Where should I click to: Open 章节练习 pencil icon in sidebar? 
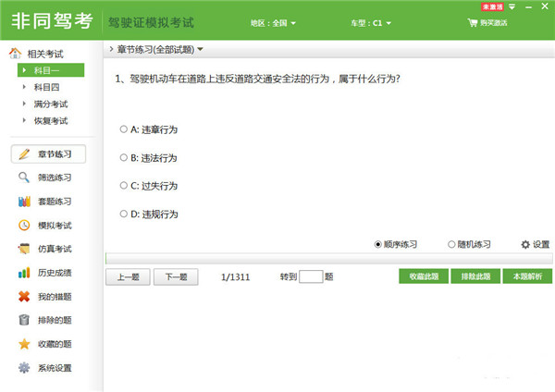24,154
